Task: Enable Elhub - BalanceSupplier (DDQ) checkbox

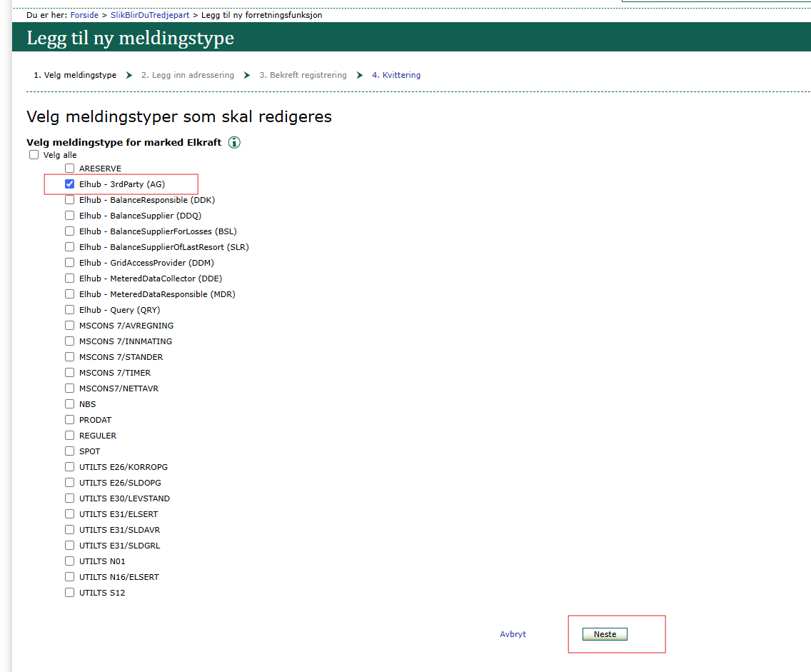Action: coord(70,215)
